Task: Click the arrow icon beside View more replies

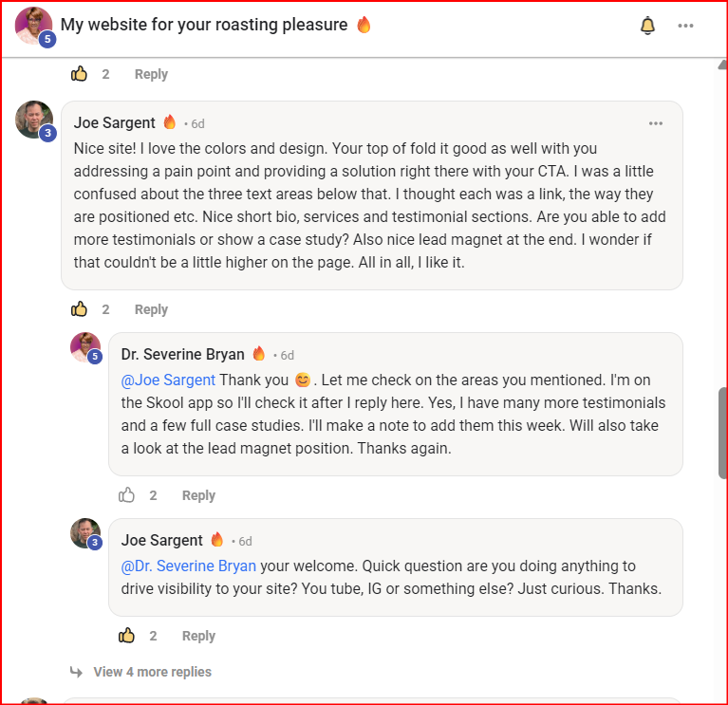Action: click(77, 672)
